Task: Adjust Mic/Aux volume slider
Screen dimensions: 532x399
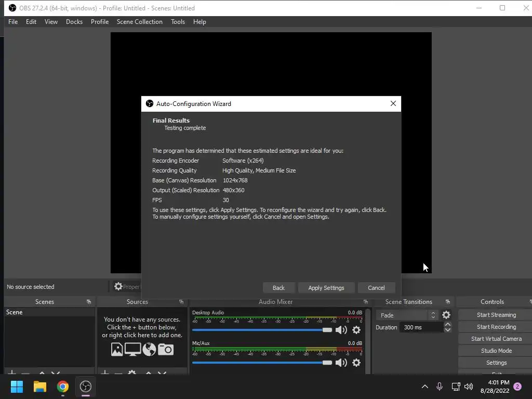Action: (262, 363)
